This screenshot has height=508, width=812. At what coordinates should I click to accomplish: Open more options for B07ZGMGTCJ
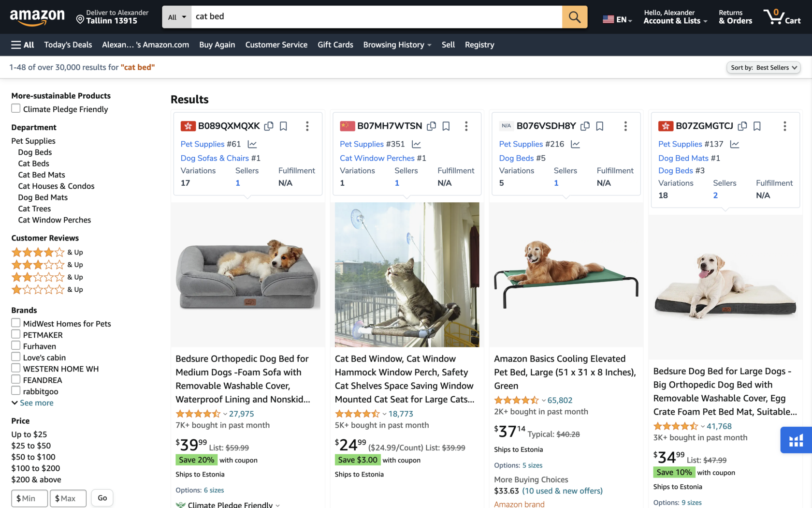[x=784, y=126]
